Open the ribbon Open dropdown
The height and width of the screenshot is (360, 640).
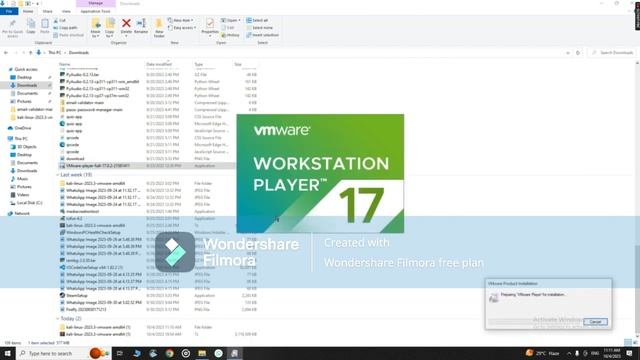click(231, 20)
